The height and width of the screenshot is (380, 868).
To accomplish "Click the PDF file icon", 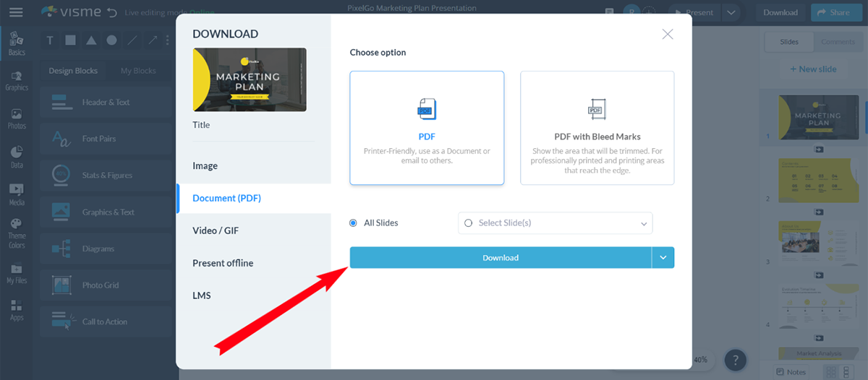I will pos(427,109).
